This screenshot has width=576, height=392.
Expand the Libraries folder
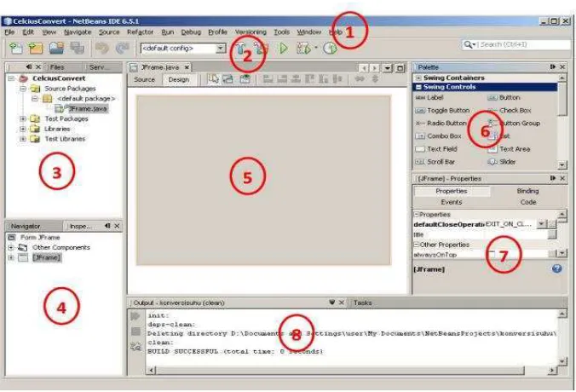pos(23,129)
